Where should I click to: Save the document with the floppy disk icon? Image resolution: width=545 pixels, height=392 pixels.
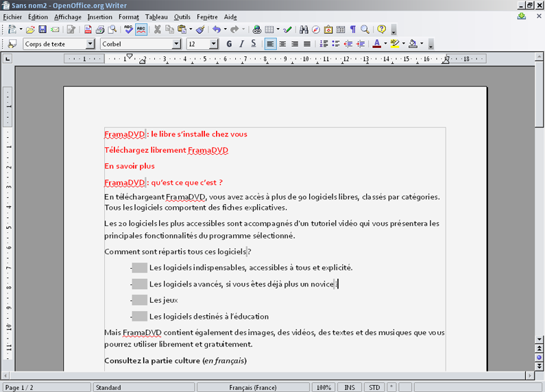pyautogui.click(x=43, y=29)
